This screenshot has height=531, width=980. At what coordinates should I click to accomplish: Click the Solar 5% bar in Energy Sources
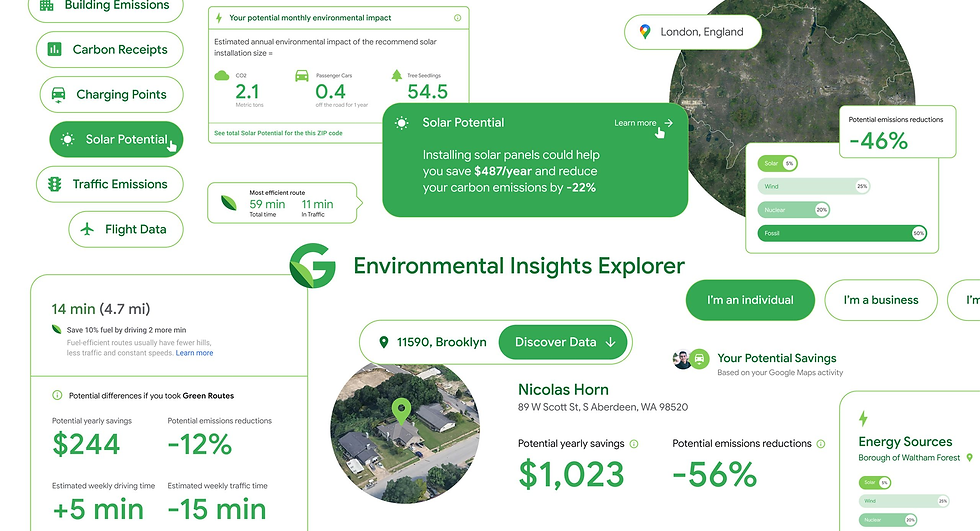click(874, 482)
